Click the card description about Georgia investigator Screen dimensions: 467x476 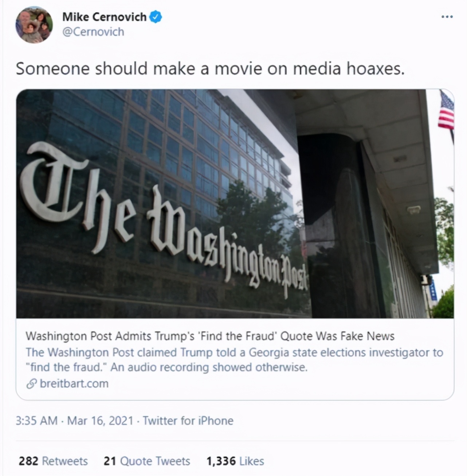click(x=234, y=360)
